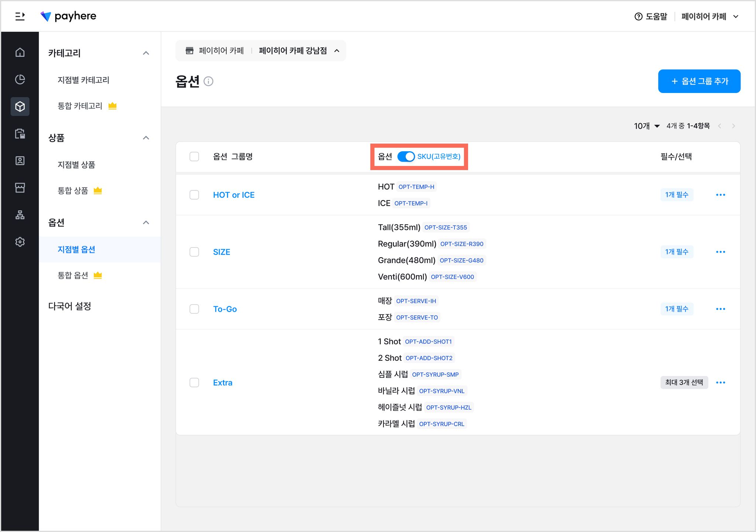The image size is (756, 532).
Task: Open more actions for SIZE row
Action: click(x=721, y=252)
